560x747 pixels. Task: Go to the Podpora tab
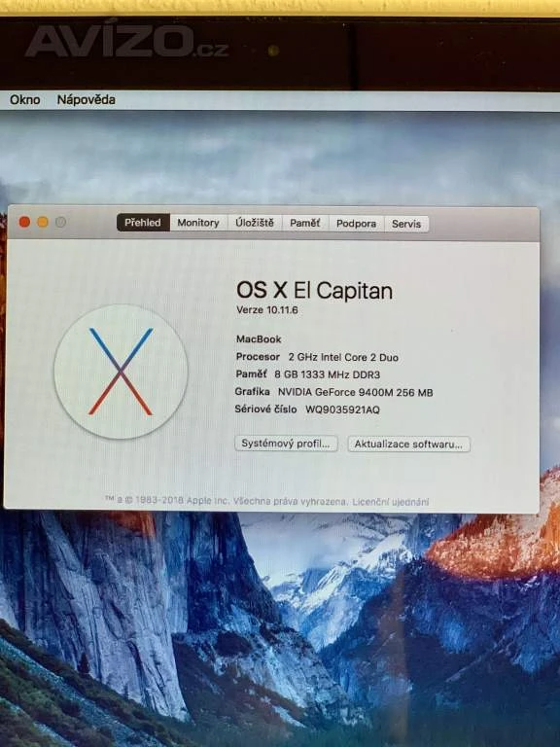click(356, 224)
